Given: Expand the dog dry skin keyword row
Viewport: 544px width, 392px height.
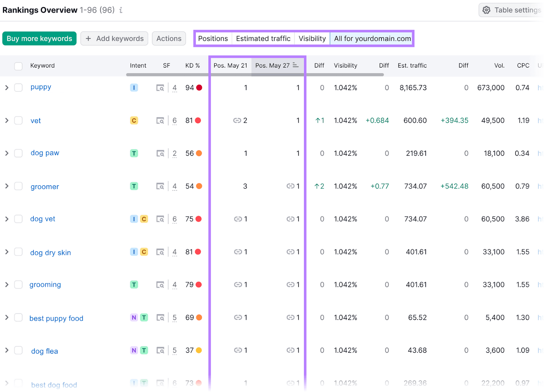Looking at the screenshot, I should (6, 252).
